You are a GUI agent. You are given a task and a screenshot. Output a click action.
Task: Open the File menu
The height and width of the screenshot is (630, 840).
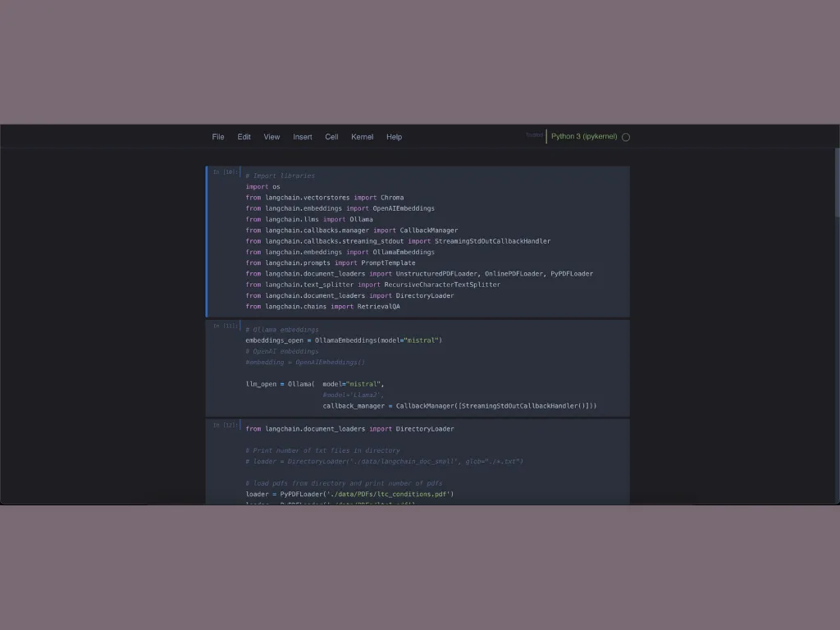[217, 137]
